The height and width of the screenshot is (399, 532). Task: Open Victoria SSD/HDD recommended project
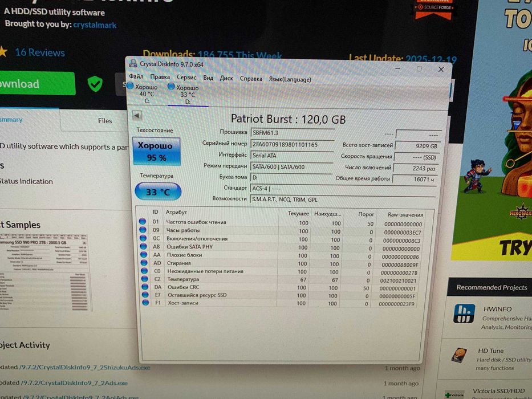tap(499, 391)
